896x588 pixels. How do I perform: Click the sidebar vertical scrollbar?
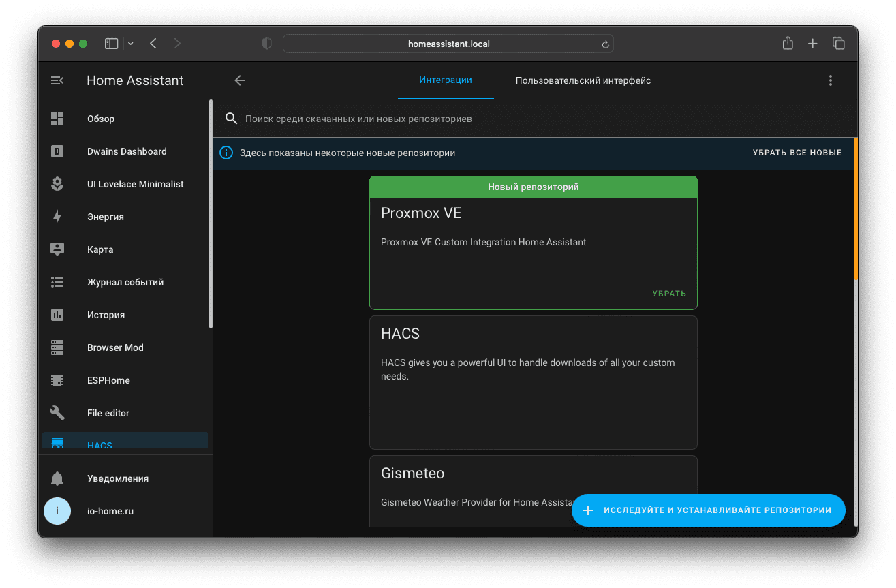[211, 215]
